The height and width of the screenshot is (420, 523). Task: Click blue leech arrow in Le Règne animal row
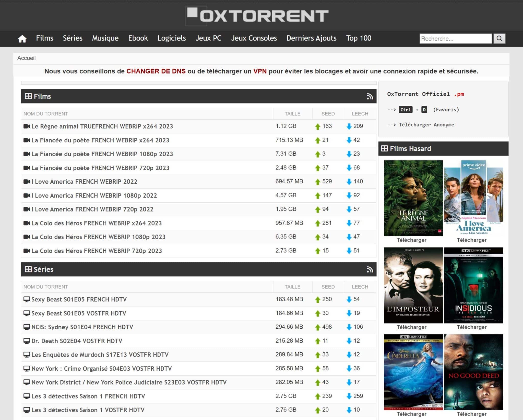[349, 126]
